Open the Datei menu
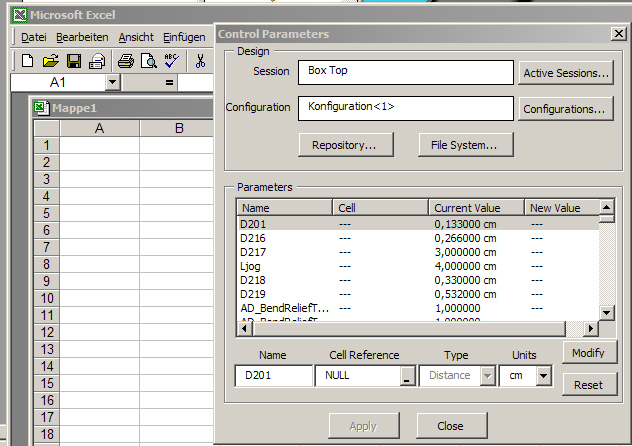The width and height of the screenshot is (632, 446). [x=33, y=37]
